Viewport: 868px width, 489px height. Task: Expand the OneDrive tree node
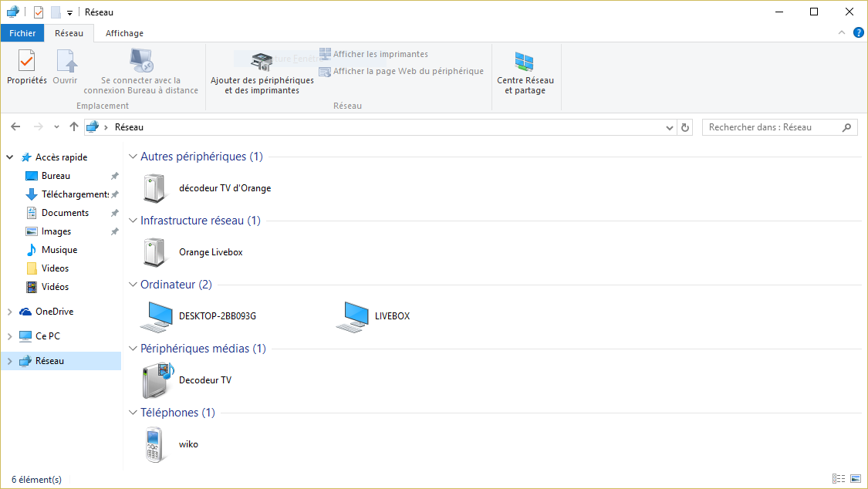coord(10,312)
